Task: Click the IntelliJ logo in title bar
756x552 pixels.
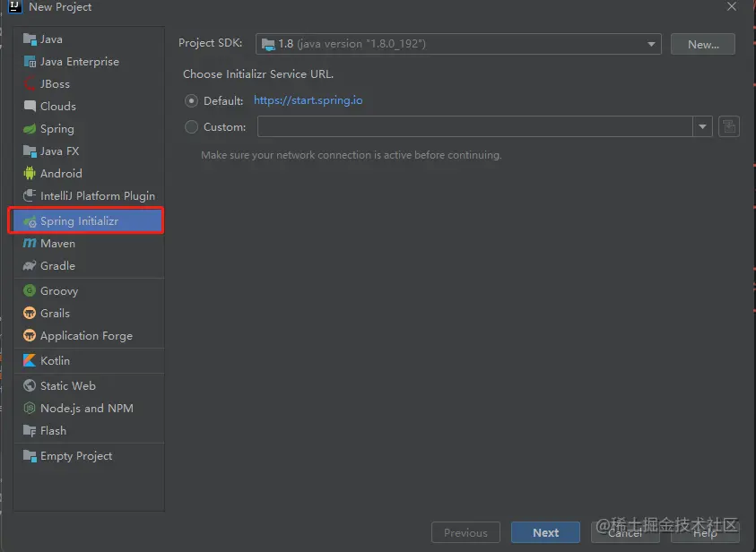Action: click(15, 7)
